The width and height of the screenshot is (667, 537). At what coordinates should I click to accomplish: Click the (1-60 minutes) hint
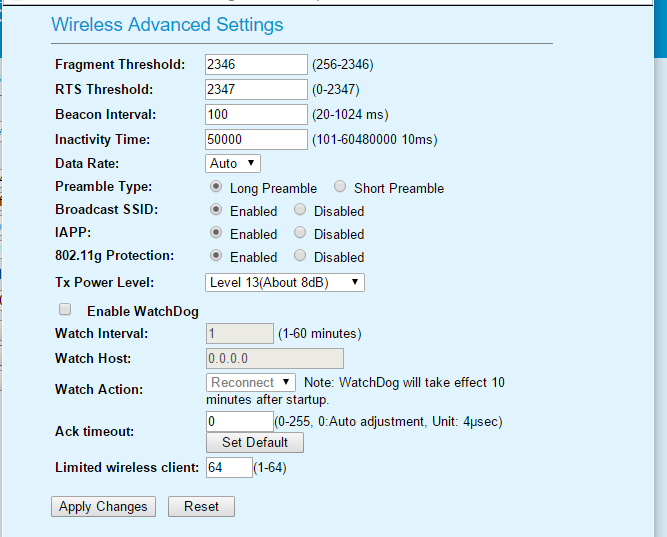(x=320, y=334)
